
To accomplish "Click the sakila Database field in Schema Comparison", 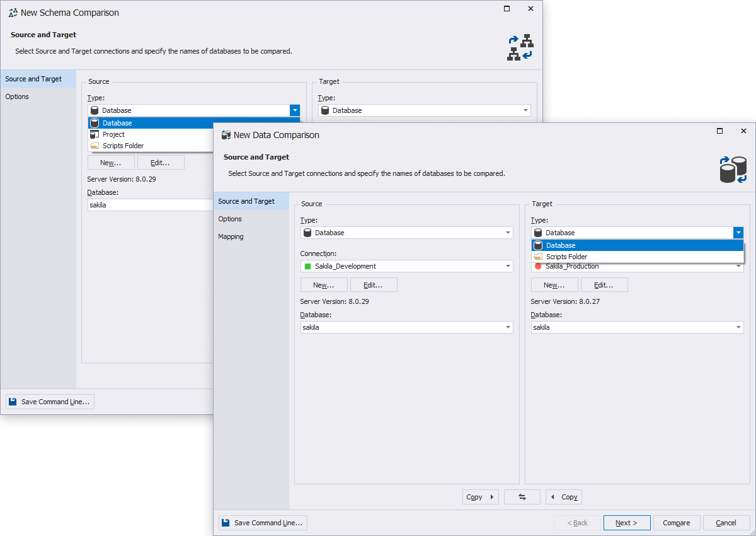I will (150, 205).
